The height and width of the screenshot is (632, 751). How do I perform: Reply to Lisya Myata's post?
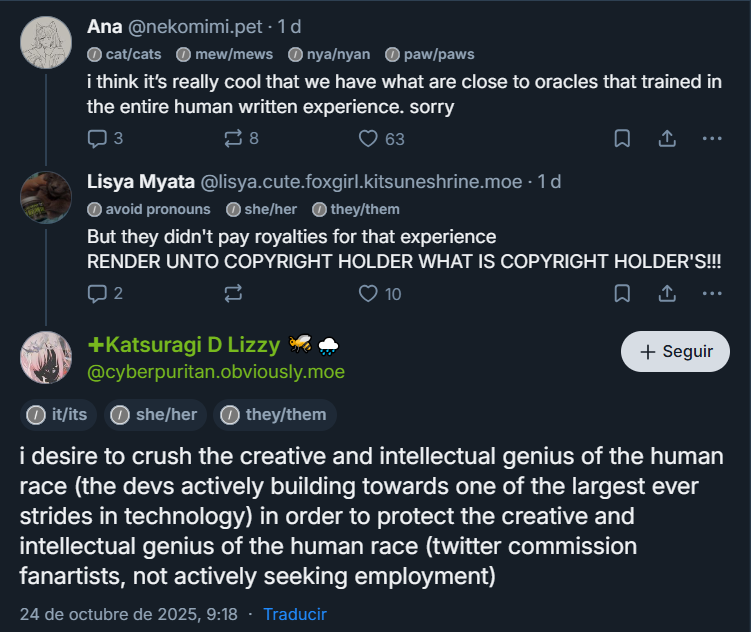coord(98,293)
